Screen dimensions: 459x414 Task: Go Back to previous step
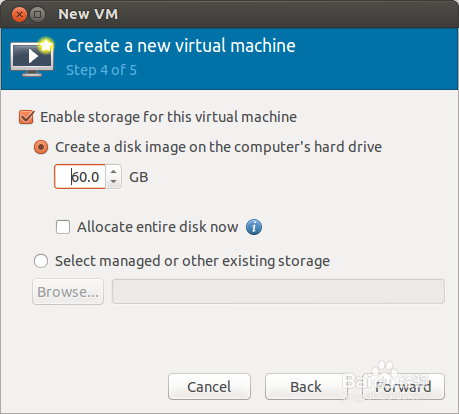tap(306, 387)
